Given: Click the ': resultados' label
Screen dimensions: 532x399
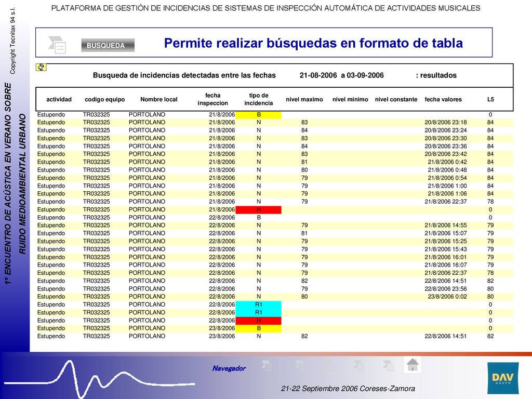Looking at the screenshot, I should point(436,75).
